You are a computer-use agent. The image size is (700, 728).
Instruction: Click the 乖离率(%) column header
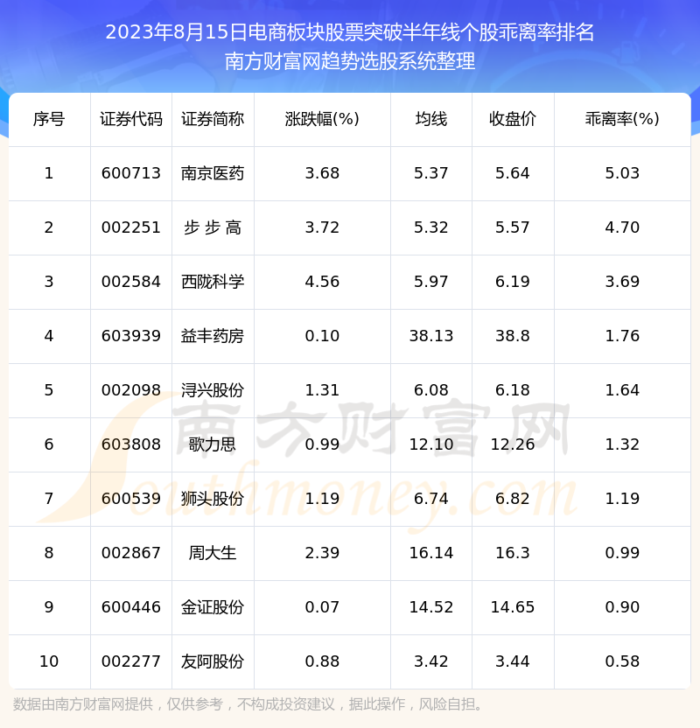622,119
